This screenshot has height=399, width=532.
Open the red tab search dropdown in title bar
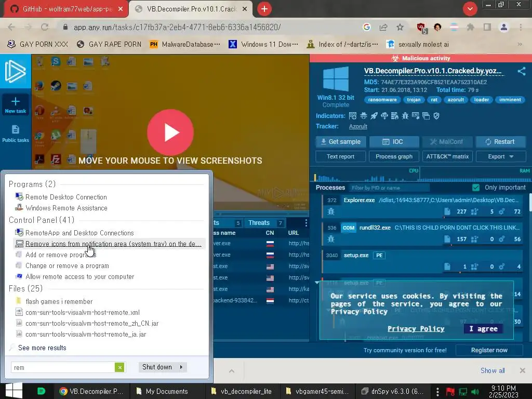tap(470, 9)
